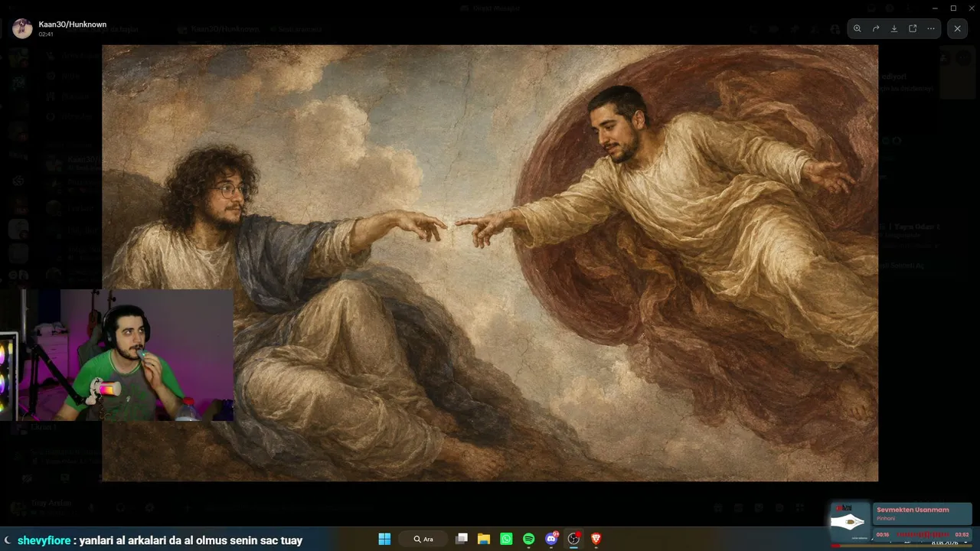Open Spotify from the taskbar
Screen dimensions: 980x551
click(528, 539)
